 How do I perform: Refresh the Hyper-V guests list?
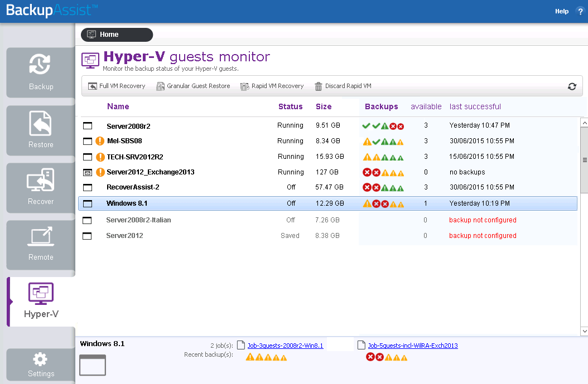[572, 86]
